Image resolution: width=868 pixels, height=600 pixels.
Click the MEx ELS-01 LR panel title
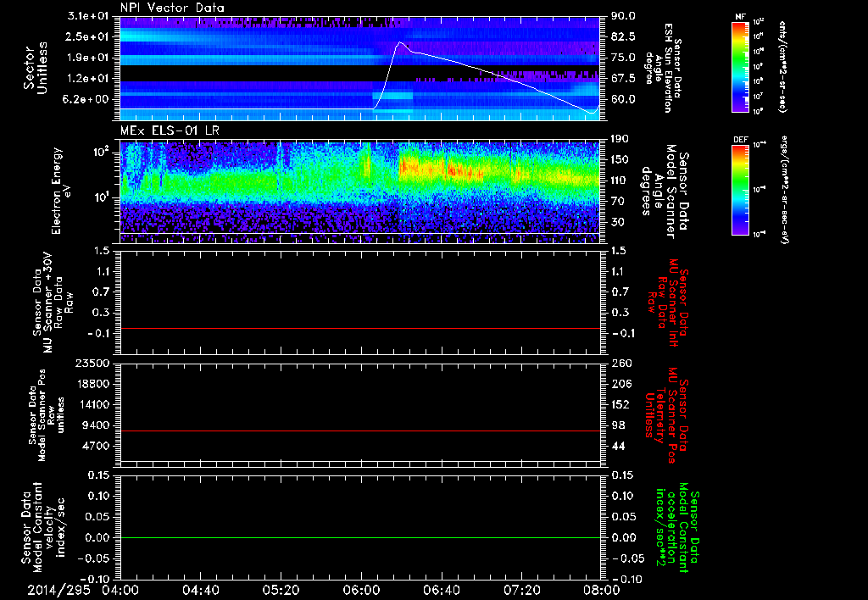pos(168,129)
